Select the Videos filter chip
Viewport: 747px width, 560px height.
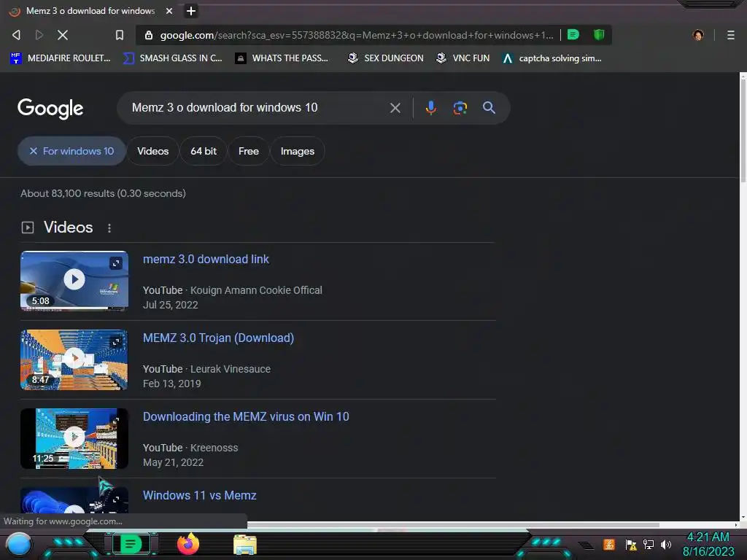point(153,151)
